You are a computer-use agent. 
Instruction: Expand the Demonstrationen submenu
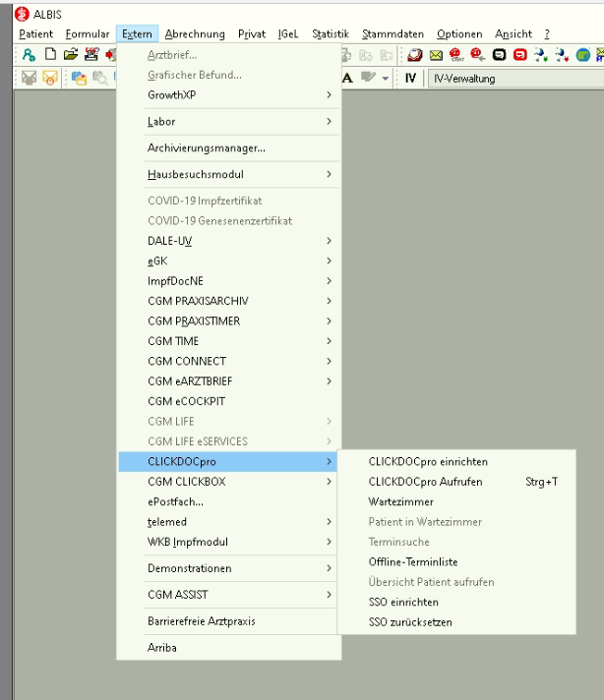229,568
